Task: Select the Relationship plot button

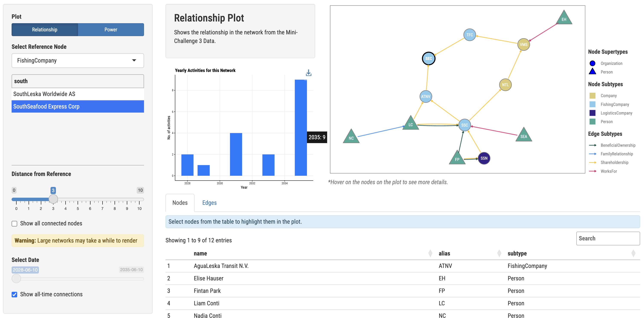Action: tap(45, 30)
